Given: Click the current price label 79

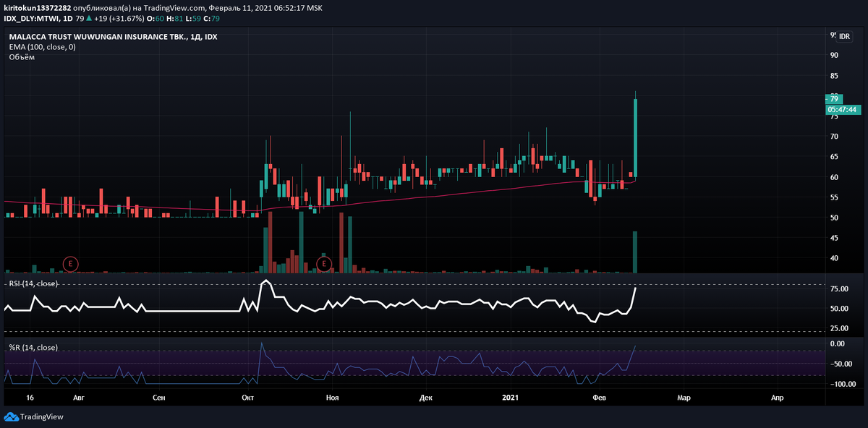Looking at the screenshot, I should [833, 99].
